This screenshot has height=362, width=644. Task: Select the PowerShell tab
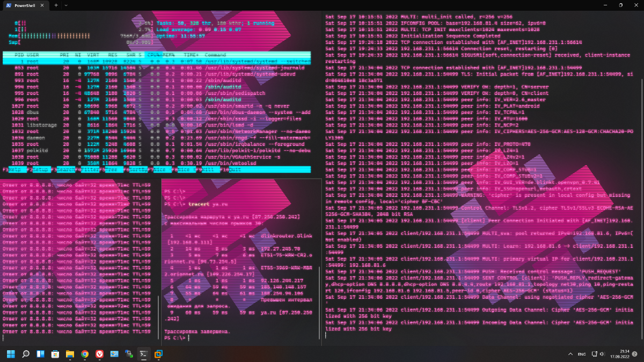25,5
